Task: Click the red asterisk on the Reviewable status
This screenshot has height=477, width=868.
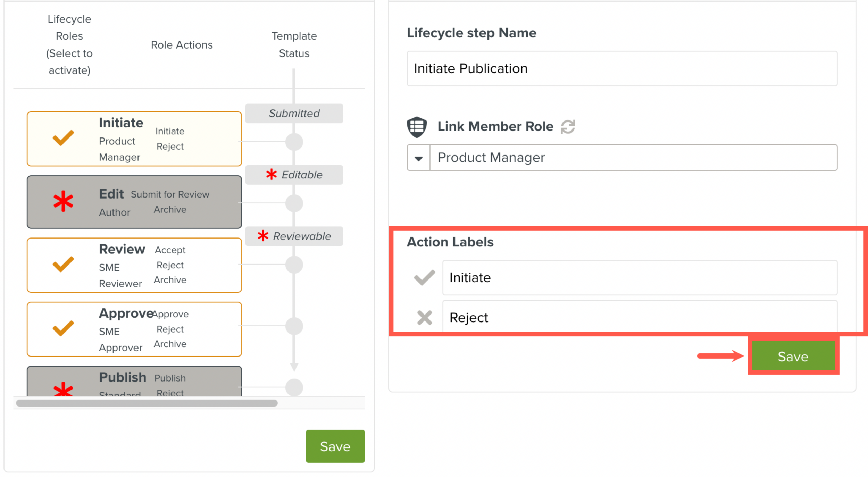Action: click(263, 236)
